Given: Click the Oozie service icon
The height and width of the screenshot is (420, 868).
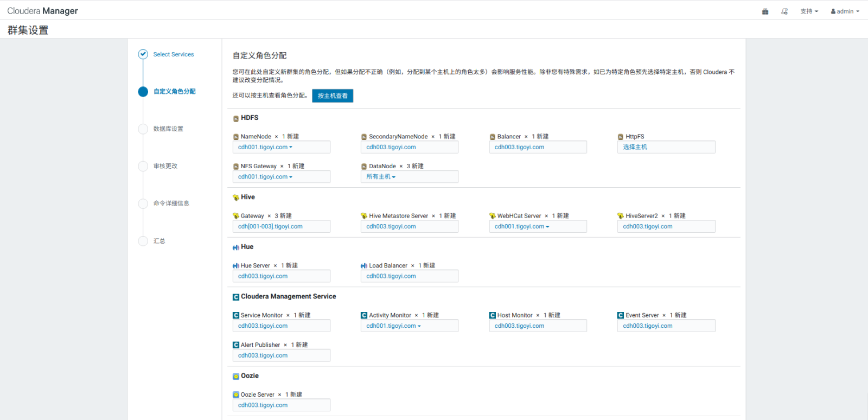Looking at the screenshot, I should [236, 376].
